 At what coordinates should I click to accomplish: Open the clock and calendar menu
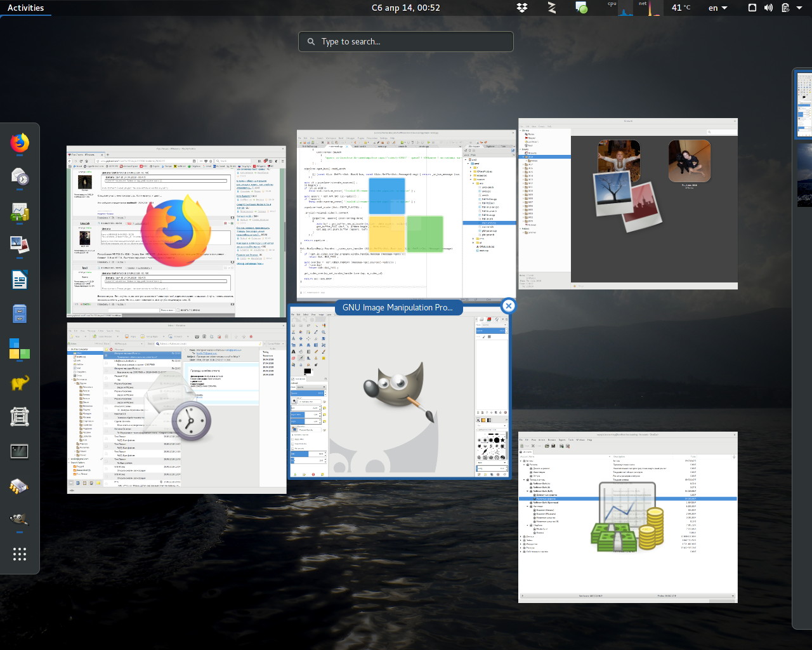coord(406,8)
